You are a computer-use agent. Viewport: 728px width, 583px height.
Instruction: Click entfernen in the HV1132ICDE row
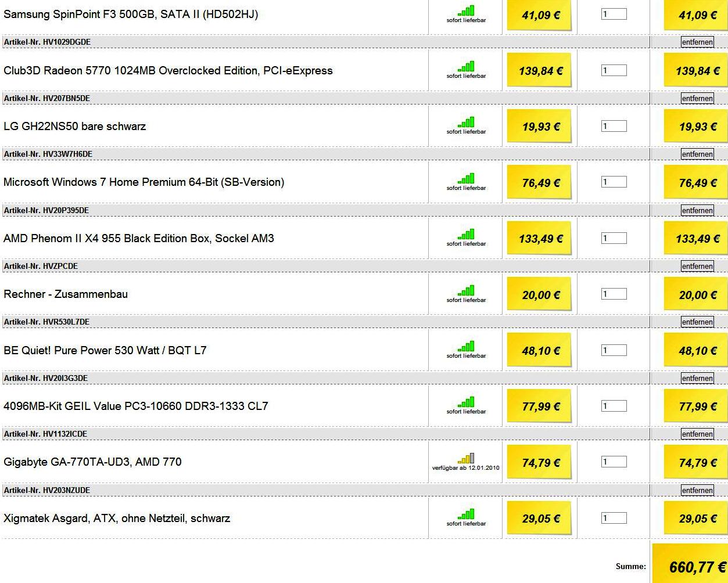(x=697, y=434)
